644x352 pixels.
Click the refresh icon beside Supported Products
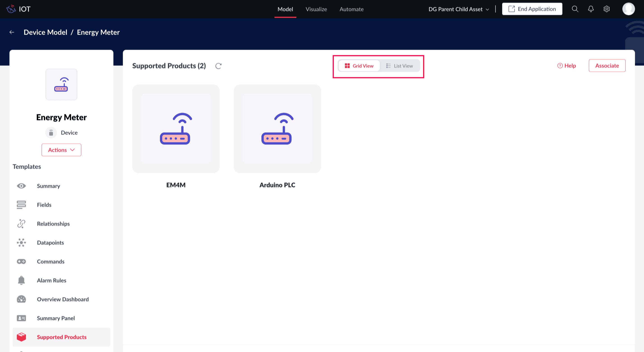coord(218,66)
